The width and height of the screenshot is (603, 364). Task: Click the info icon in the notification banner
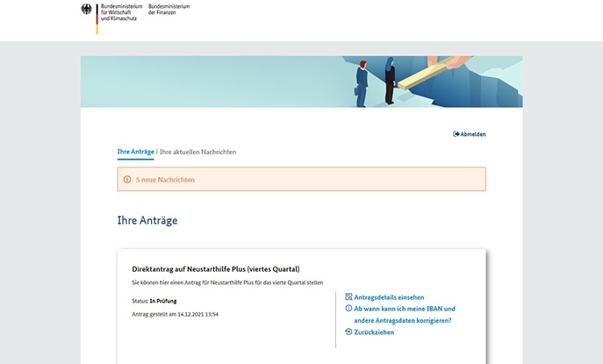click(x=127, y=179)
